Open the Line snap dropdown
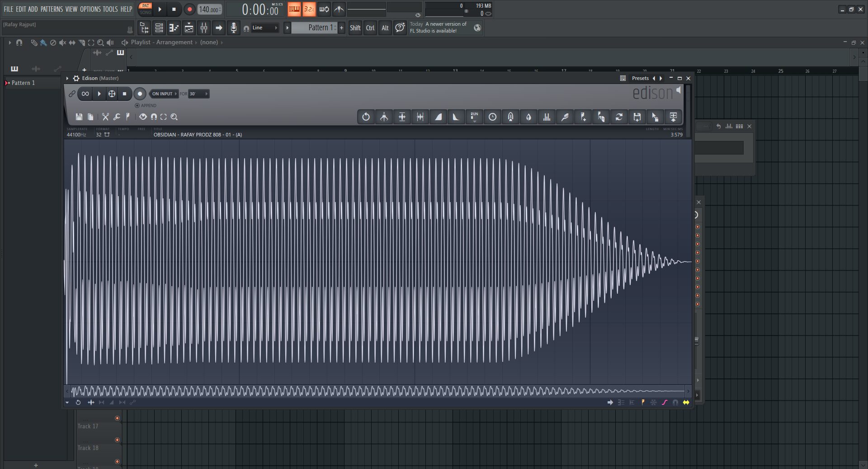This screenshot has width=868, height=469. (x=265, y=28)
